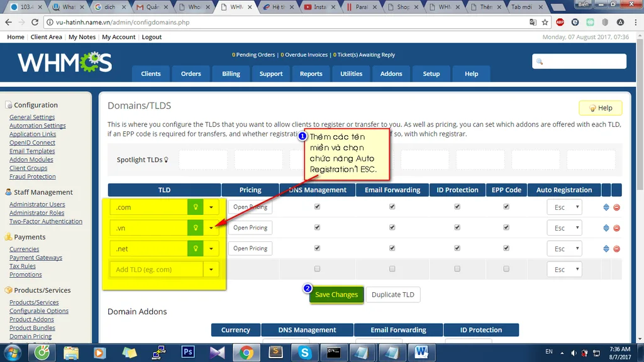This screenshot has width=644, height=362.
Task: Open Auto Registration dropdown for new TLD row
Action: (x=564, y=269)
